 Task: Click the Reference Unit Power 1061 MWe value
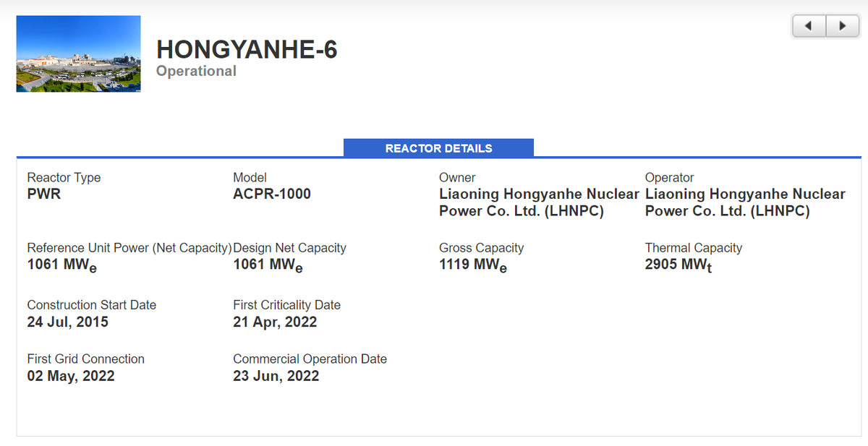pyautogui.click(x=61, y=265)
